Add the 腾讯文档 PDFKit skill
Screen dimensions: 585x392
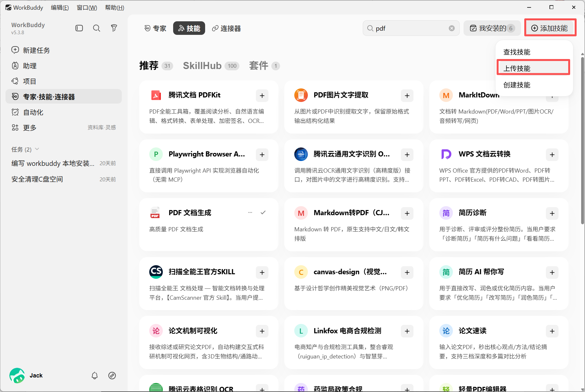click(x=262, y=95)
